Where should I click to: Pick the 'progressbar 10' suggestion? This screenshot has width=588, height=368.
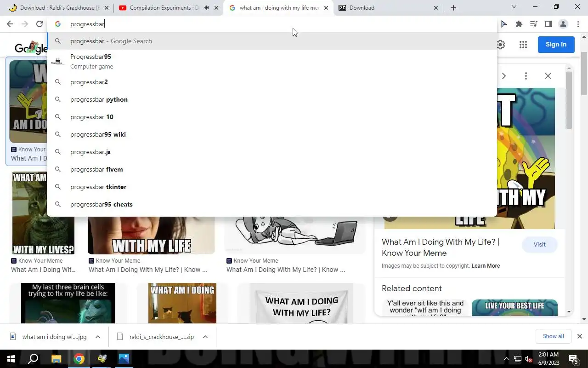pos(272,117)
